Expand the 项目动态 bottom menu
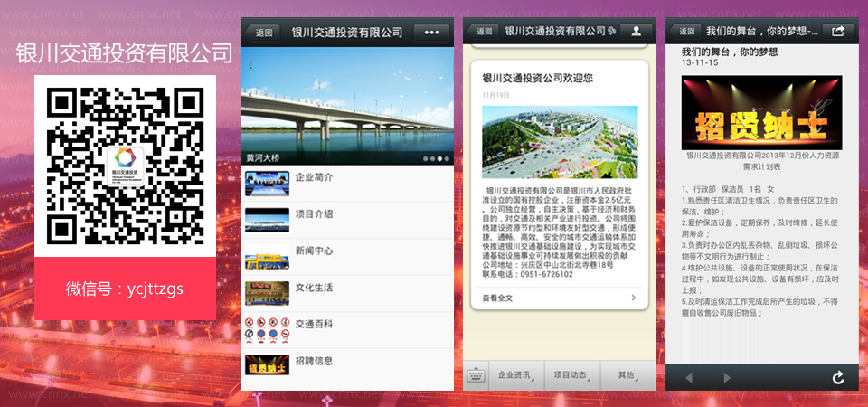 (572, 375)
